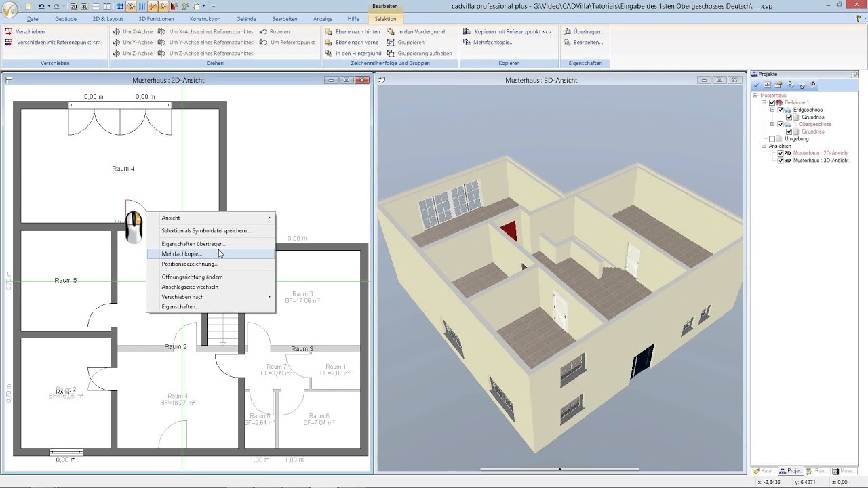Collapse the Erdgeschoss tree node
Image resolution: width=868 pixels, height=488 pixels.
772,110
